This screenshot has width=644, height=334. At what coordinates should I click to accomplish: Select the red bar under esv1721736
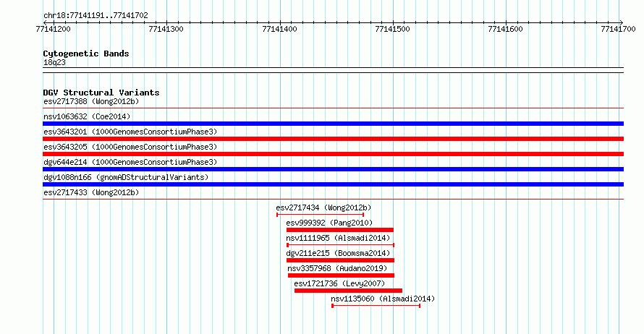[x=348, y=291]
